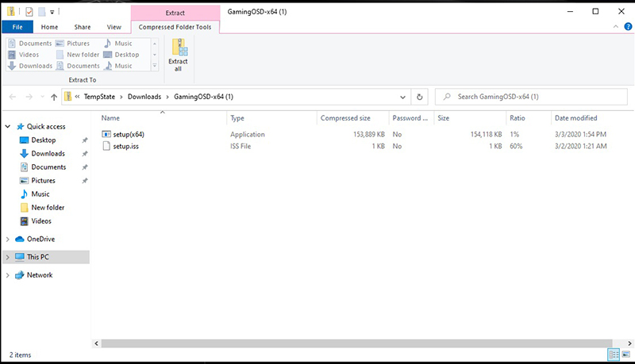Select the Compressed Folder Tools tab

tap(175, 27)
